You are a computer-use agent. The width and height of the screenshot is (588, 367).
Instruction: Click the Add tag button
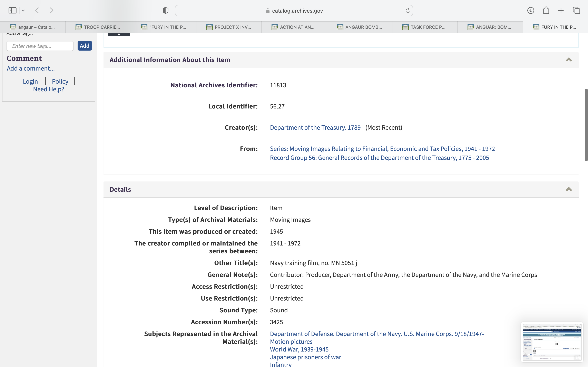tap(85, 46)
